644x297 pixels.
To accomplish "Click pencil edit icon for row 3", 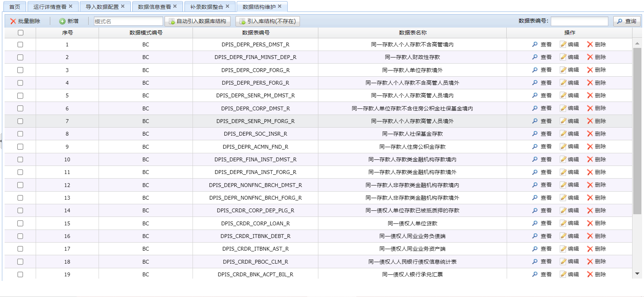I will point(563,70).
